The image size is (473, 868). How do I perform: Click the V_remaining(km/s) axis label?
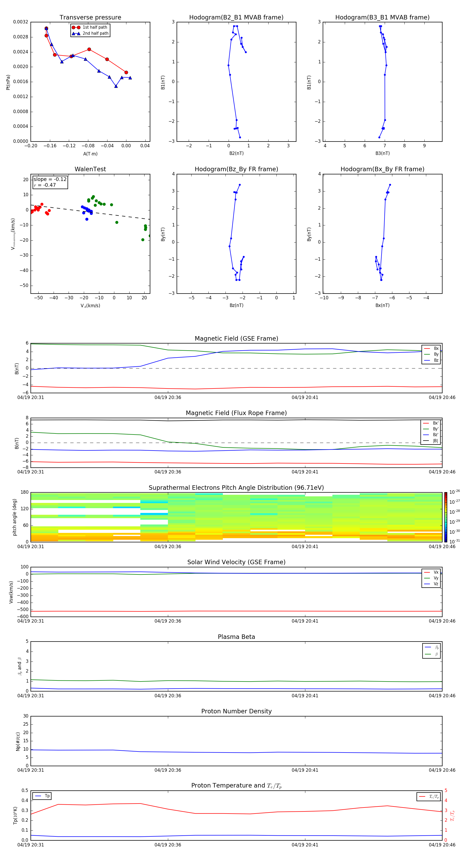tap(13, 234)
